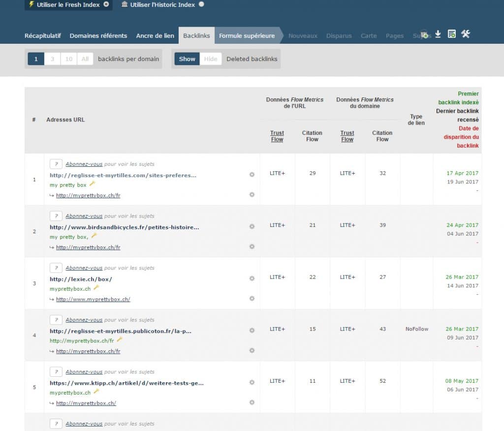
Task: Click question mark topic box in row 5
Action: [x=56, y=372]
